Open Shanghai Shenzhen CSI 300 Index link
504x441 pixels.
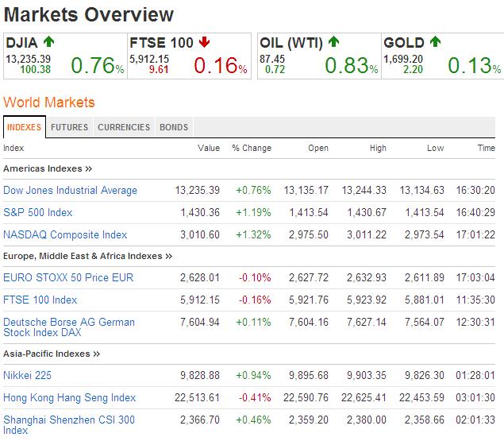[x=69, y=425]
